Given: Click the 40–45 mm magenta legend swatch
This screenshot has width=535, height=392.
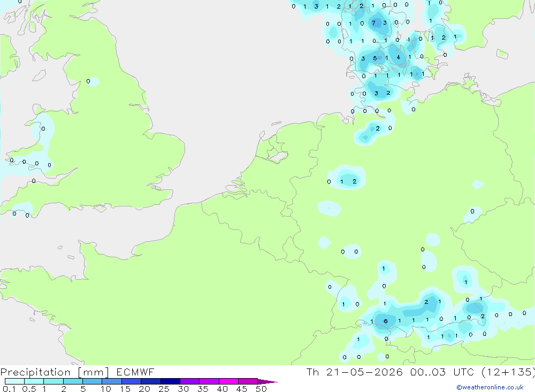Looking at the screenshot, I should (228, 381).
